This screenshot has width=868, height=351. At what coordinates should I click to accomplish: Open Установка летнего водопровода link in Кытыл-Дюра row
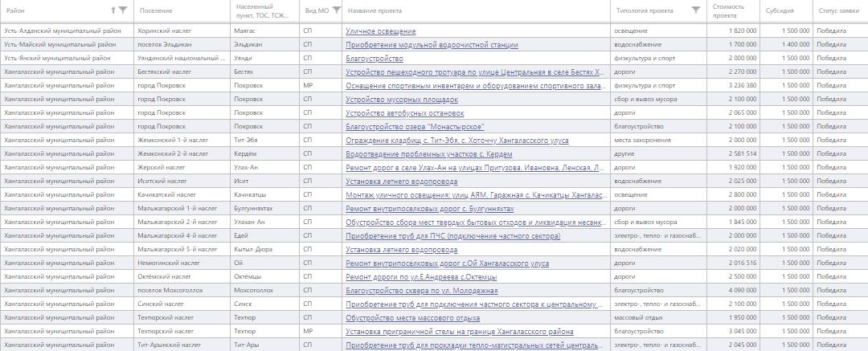coord(402,250)
